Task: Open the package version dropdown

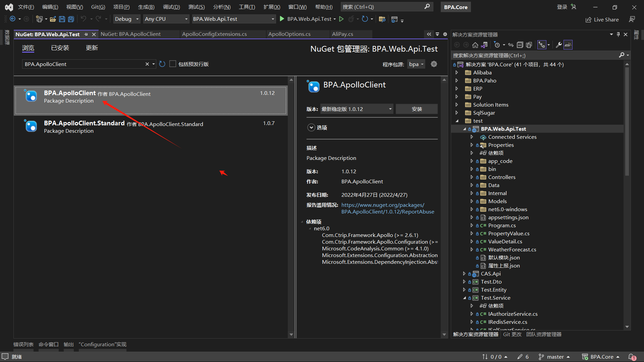Action: pyautogui.click(x=357, y=109)
